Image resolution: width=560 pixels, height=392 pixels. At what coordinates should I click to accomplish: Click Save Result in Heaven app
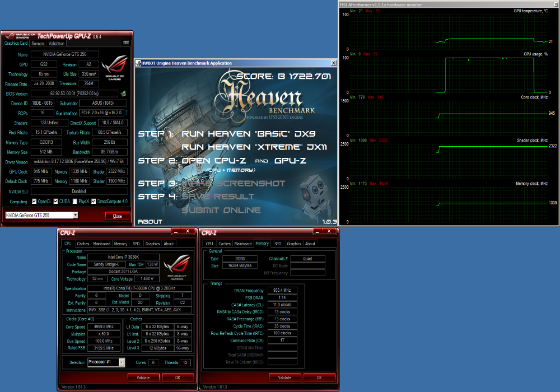[x=218, y=197]
